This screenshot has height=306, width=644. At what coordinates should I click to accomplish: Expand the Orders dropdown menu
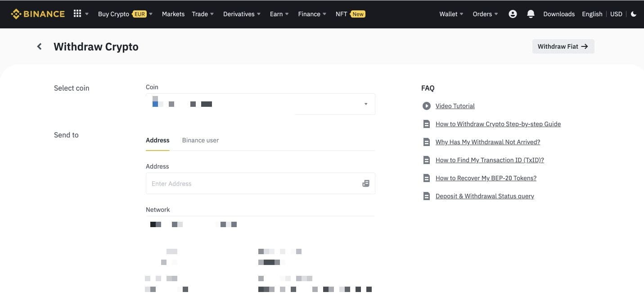tap(485, 14)
